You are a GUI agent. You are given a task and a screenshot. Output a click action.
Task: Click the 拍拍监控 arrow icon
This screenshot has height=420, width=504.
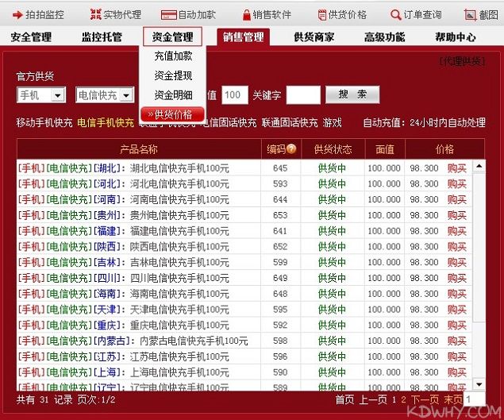point(17,14)
